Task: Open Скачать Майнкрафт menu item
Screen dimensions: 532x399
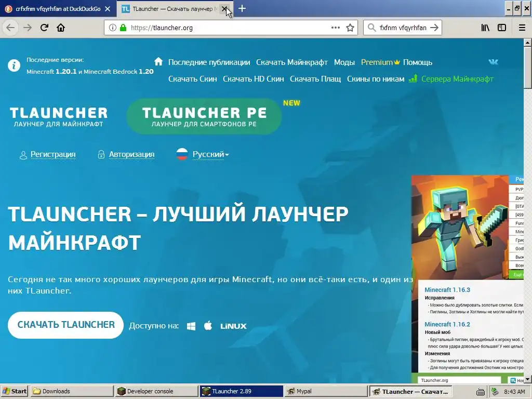Action: [292, 62]
